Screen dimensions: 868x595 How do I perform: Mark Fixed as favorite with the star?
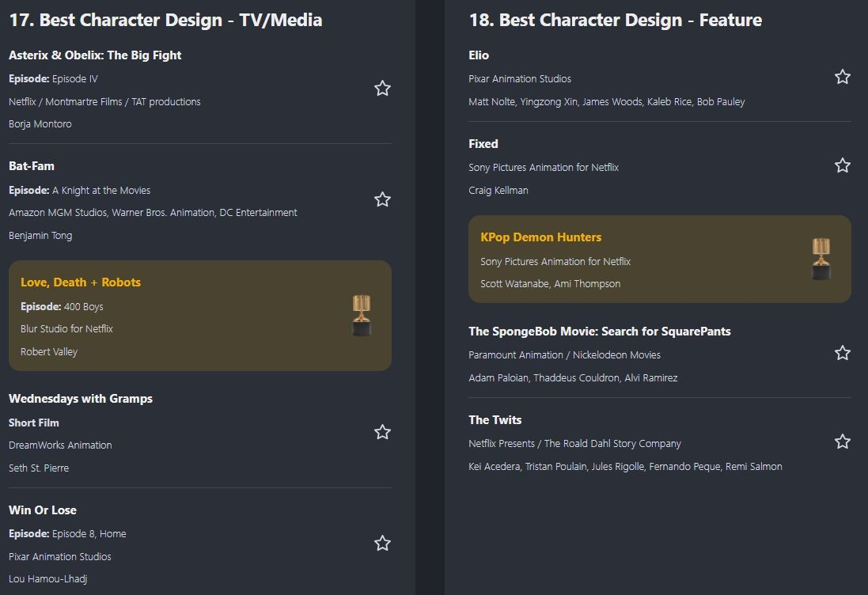pos(843,165)
